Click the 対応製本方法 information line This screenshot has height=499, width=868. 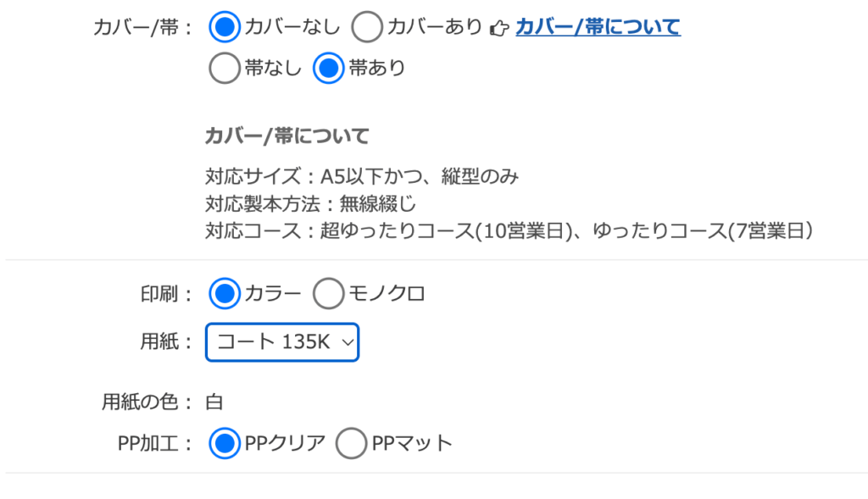click(x=310, y=203)
